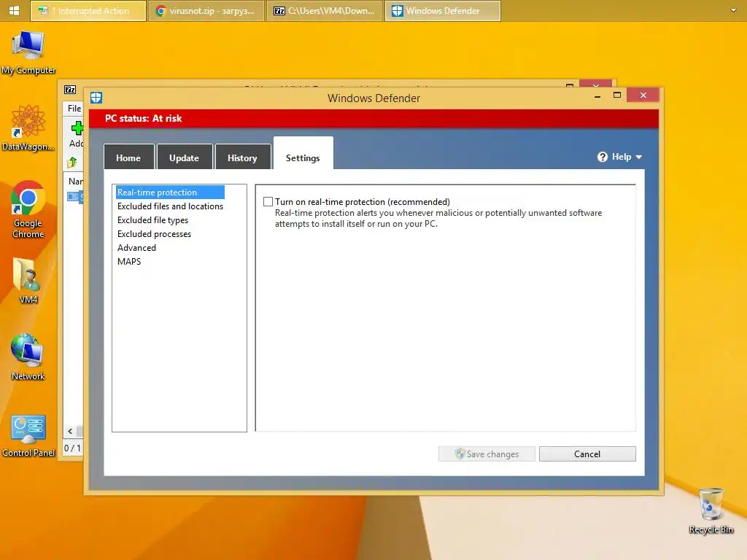Click the Windows Defender shield title icon
The image size is (747, 560).
96,98
